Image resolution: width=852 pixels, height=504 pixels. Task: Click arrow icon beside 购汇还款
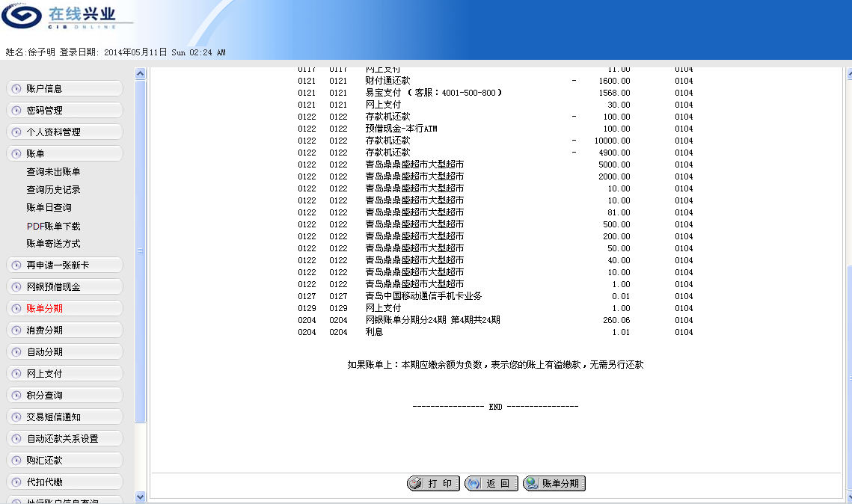[16, 461]
